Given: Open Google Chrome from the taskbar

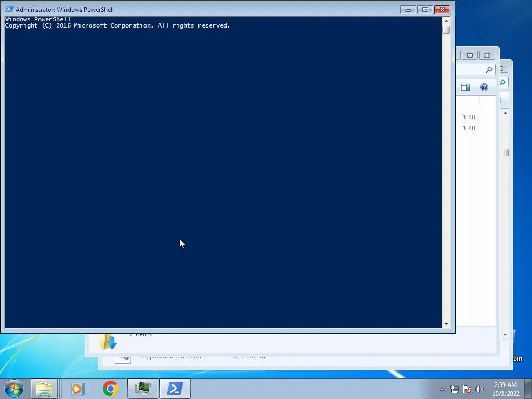Looking at the screenshot, I should tap(110, 389).
